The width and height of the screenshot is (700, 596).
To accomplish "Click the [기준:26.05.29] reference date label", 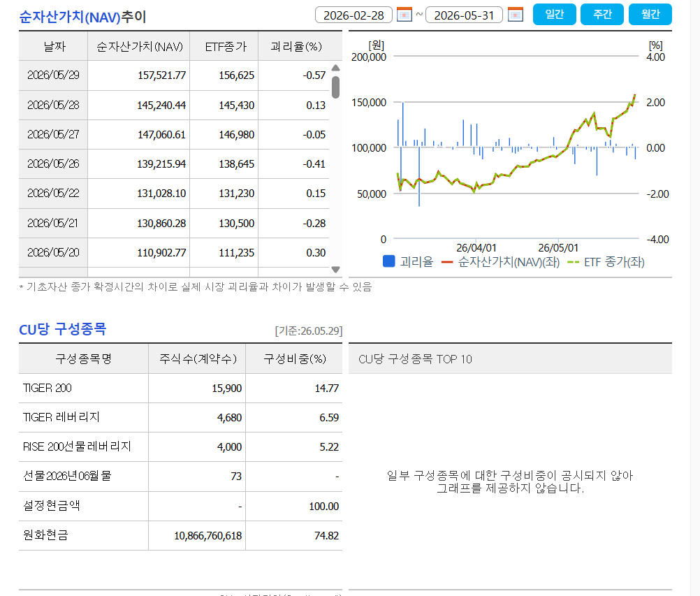I will 309,330.
